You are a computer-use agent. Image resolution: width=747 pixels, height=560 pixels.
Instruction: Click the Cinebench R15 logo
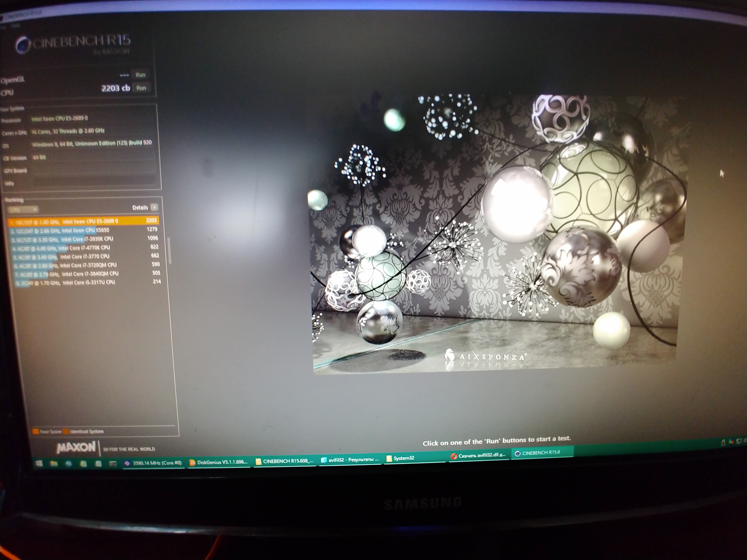click(x=73, y=44)
